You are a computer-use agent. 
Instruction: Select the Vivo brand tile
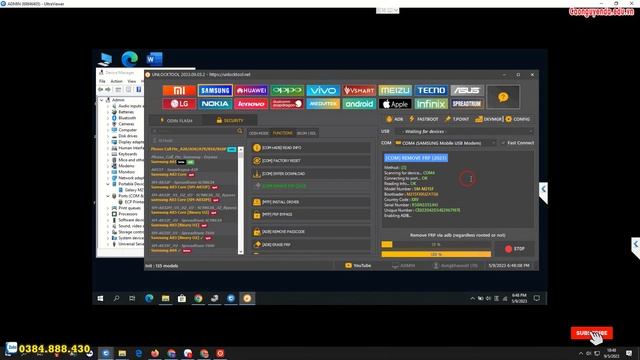click(x=323, y=90)
